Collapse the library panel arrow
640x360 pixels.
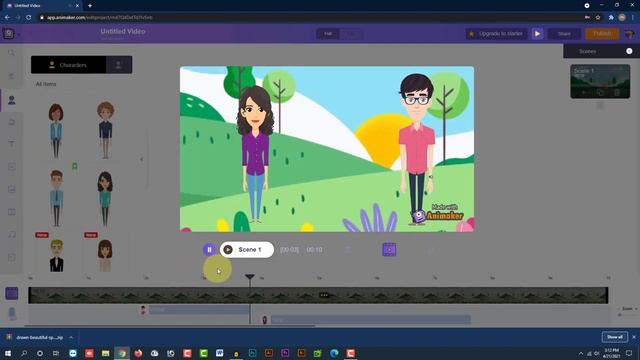pyautogui.click(x=142, y=159)
